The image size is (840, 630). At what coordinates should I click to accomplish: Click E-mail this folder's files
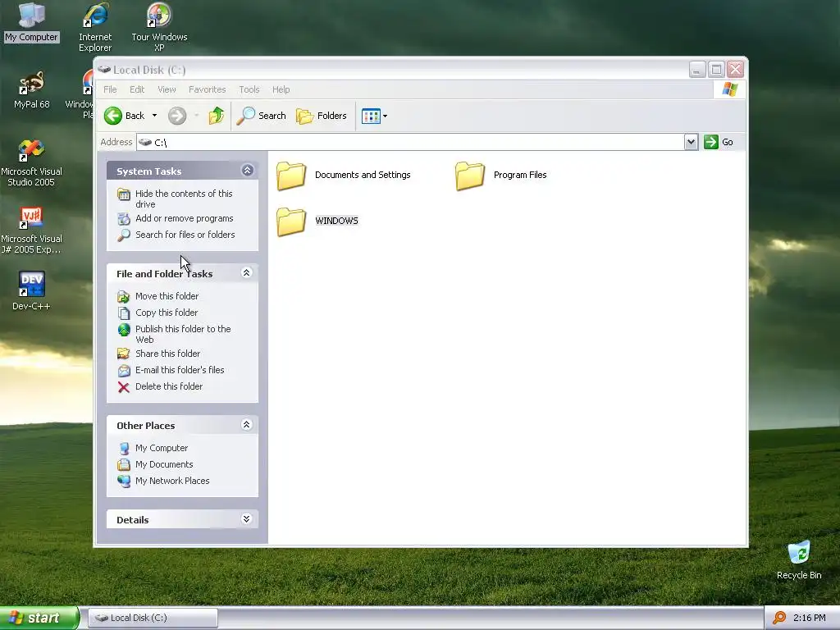click(x=180, y=370)
